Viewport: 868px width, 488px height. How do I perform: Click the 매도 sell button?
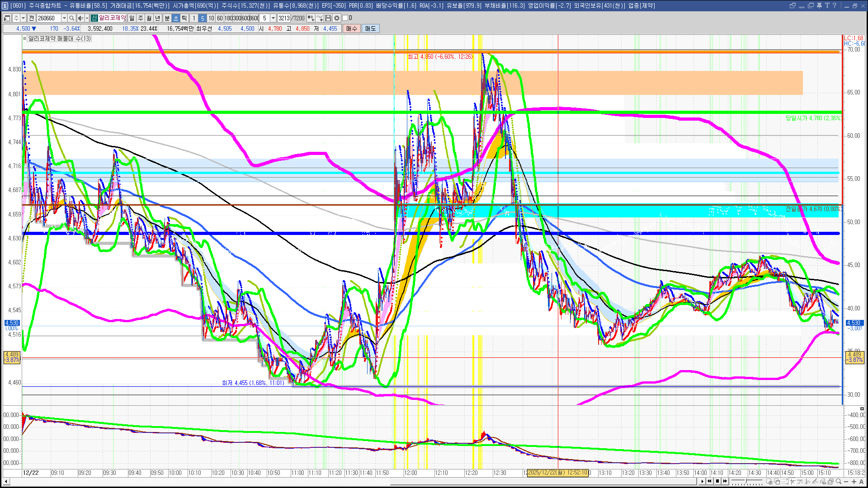point(371,28)
